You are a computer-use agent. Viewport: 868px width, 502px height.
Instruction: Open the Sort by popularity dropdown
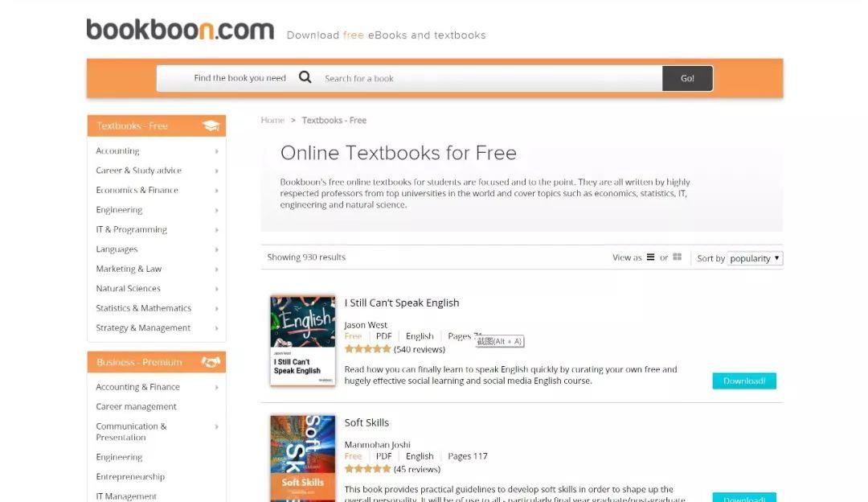(x=755, y=258)
